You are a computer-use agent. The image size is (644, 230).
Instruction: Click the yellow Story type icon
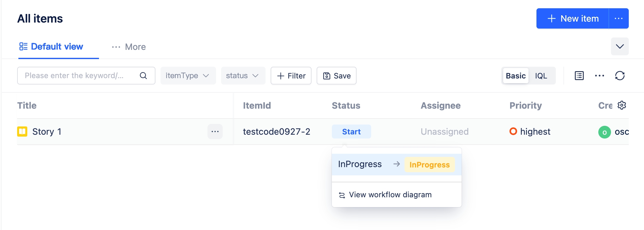tap(22, 132)
